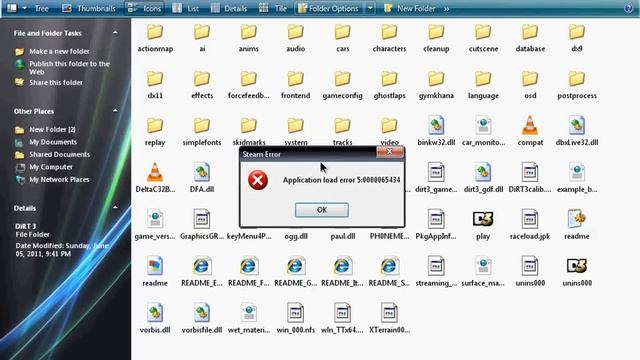Open the view menu dropdown arrow beside Tree
The width and height of the screenshot is (640, 360).
(24, 8)
